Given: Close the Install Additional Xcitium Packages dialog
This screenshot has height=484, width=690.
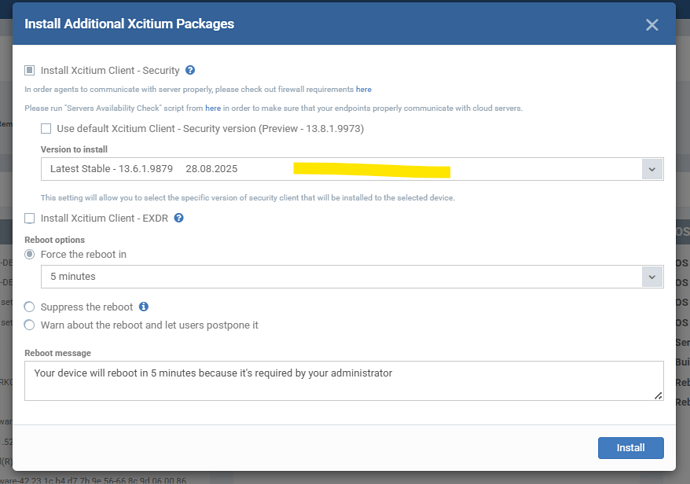Looking at the screenshot, I should click(652, 25).
